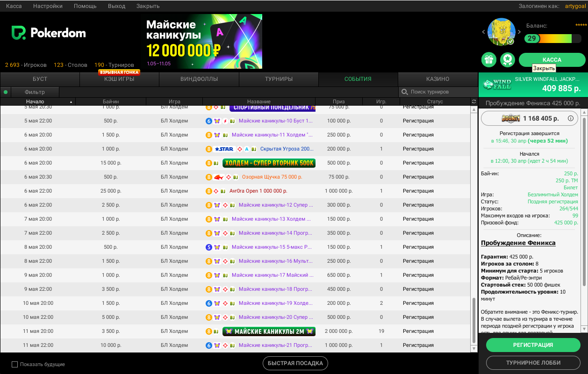Screen dimensions: 588x374
Task: Switch to the КАЗИНО tab
Action: pos(438,79)
